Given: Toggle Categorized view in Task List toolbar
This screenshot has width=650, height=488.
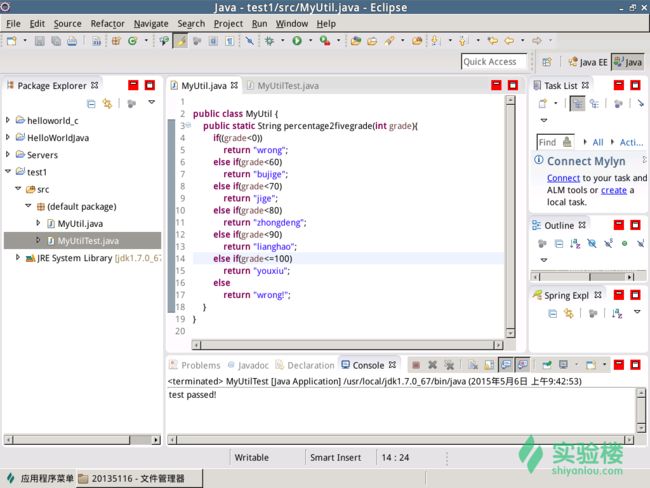Looking at the screenshot, I should pos(577,103).
